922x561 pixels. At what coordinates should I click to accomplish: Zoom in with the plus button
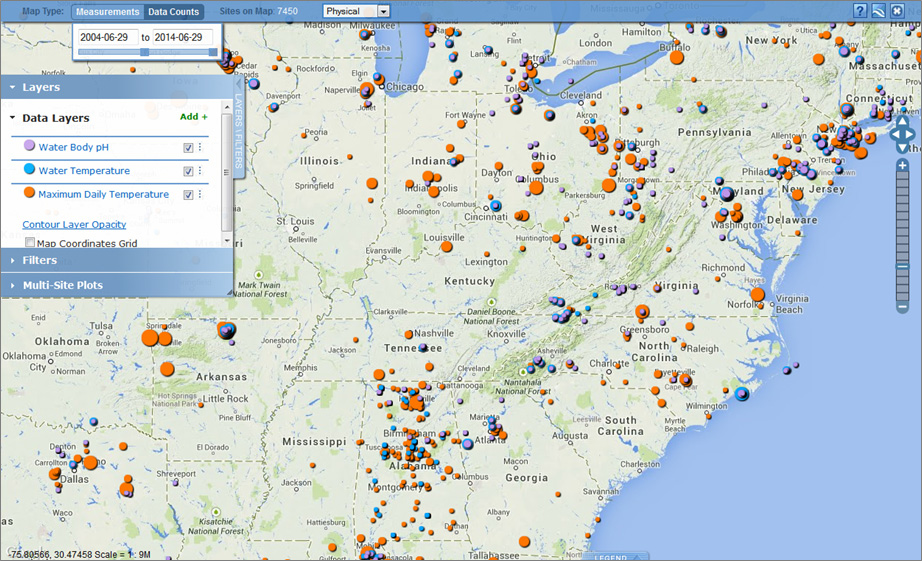[x=903, y=166]
